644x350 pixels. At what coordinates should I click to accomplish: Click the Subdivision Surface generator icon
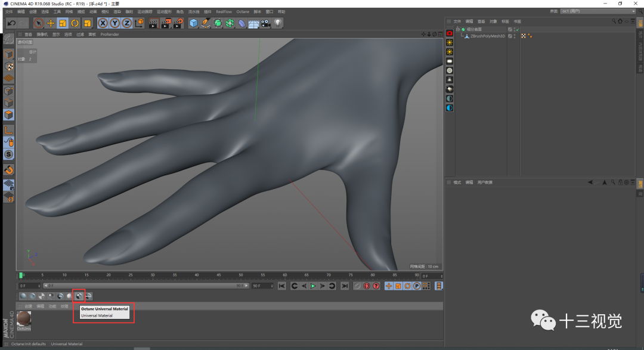218,23
